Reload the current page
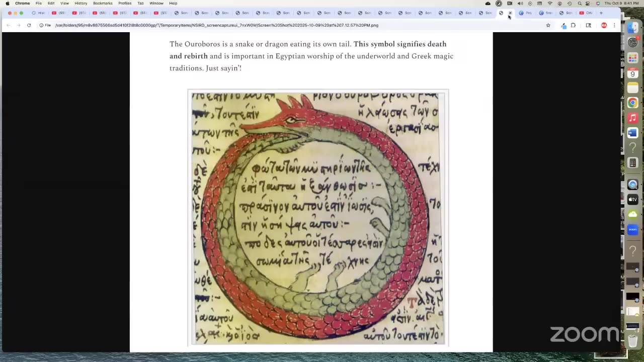 click(x=29, y=25)
